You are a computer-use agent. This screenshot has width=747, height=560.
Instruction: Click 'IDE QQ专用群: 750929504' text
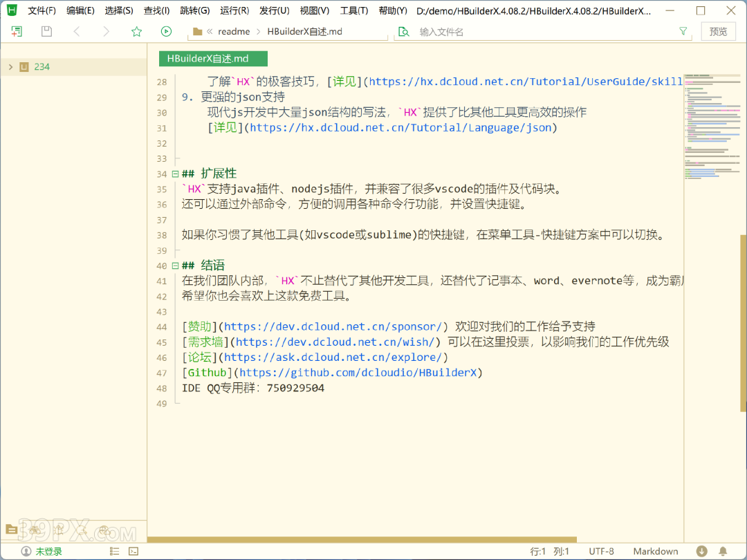pyautogui.click(x=253, y=388)
